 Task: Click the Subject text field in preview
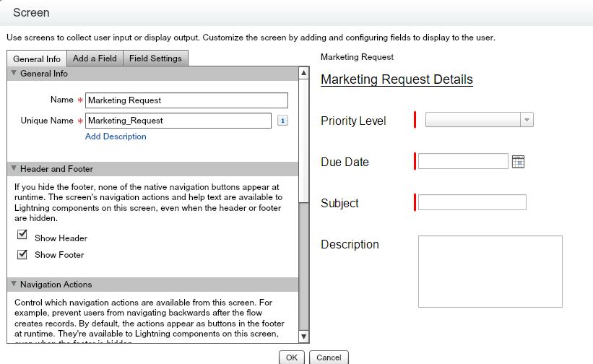(472, 203)
